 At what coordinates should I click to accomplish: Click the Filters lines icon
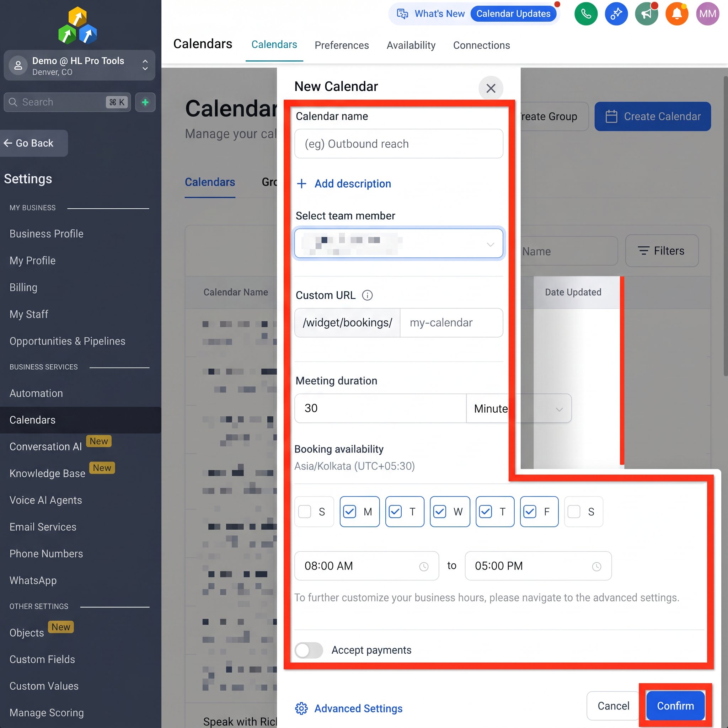tap(643, 251)
